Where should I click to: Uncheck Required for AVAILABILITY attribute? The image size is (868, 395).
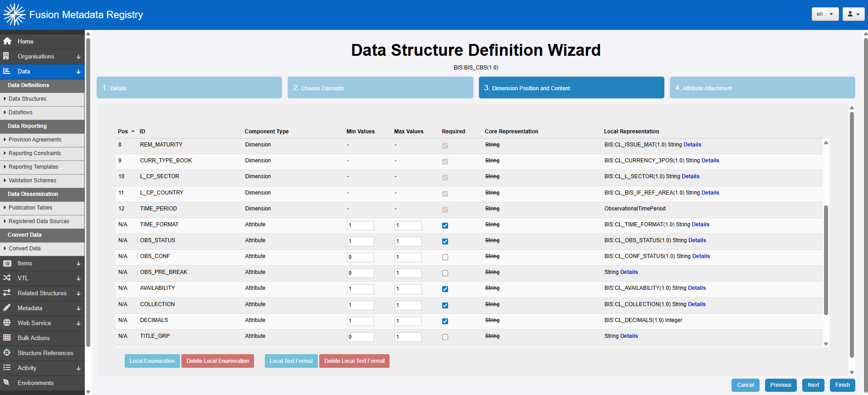point(445,289)
